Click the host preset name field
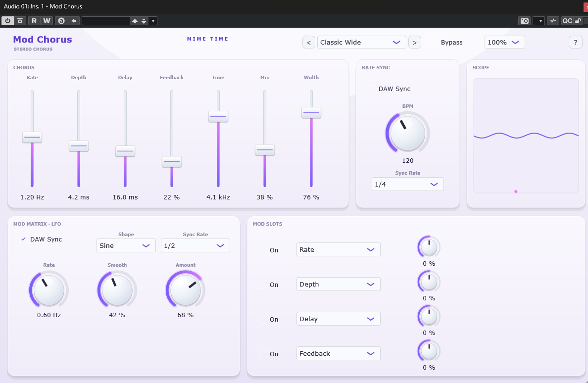 106,21
